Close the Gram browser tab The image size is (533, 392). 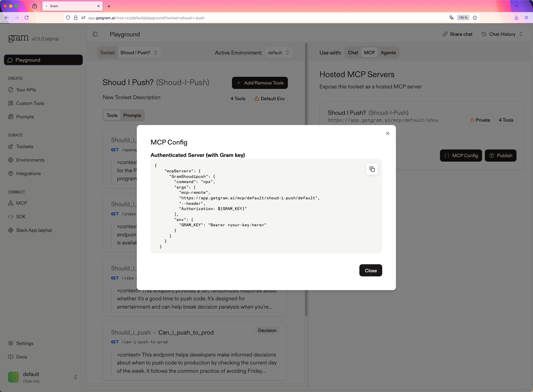pyautogui.click(x=99, y=6)
